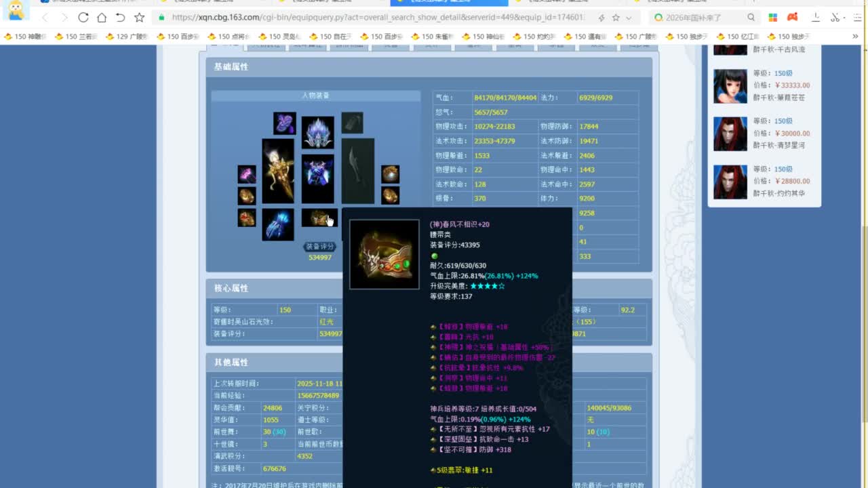Image resolution: width=868 pixels, height=488 pixels.
Task: Expand the address bar dropdown chevron
Action: 629,18
